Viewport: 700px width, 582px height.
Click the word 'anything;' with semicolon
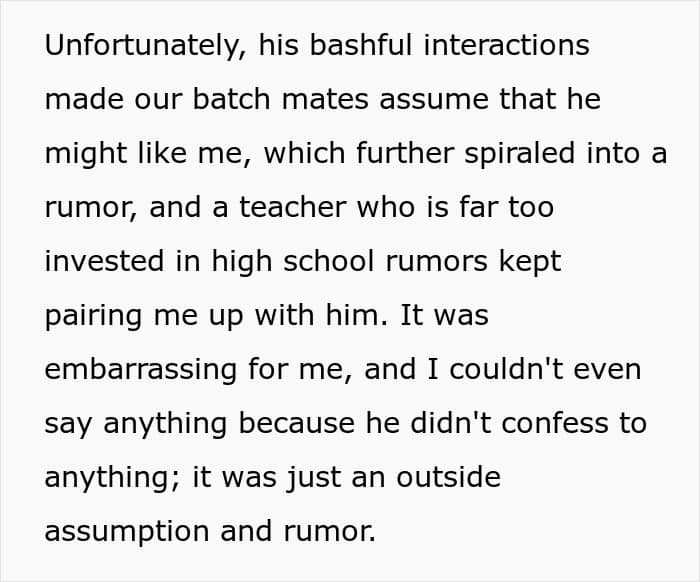[x=112, y=478]
